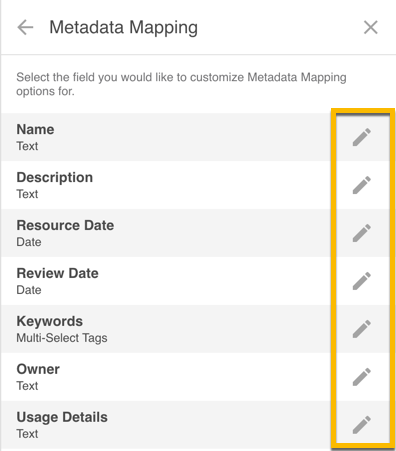
Task: Click the back arrow beside Metadata Mapping
Action: pos(25,27)
